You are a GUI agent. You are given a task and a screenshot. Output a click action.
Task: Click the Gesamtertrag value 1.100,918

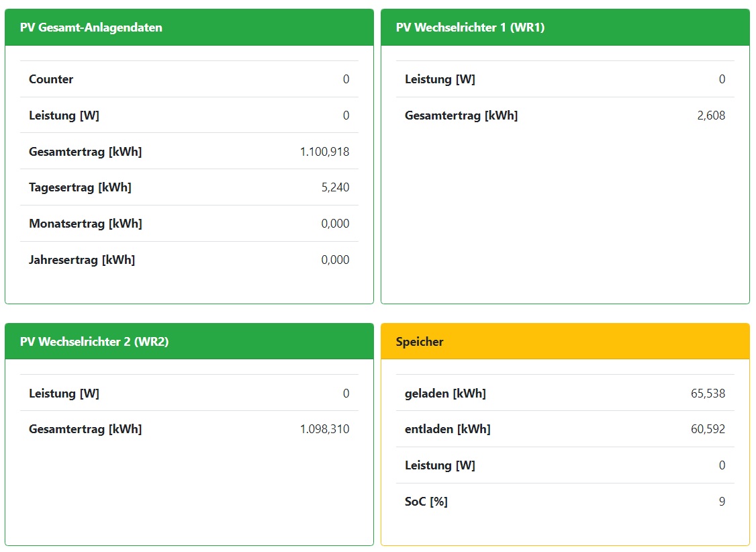point(324,152)
